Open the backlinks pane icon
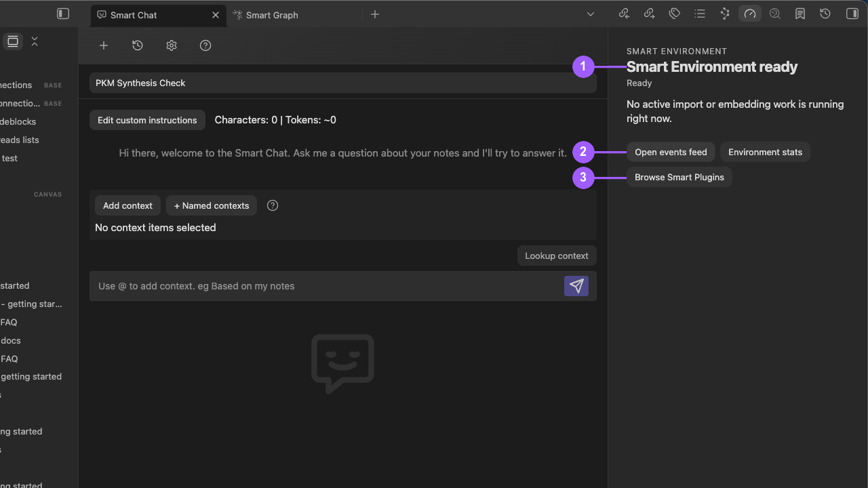This screenshot has height=488, width=868. click(625, 14)
